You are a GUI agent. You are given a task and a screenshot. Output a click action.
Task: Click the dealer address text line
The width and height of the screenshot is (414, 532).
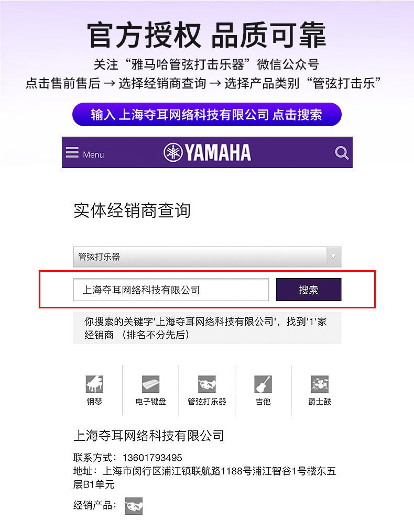point(205,478)
